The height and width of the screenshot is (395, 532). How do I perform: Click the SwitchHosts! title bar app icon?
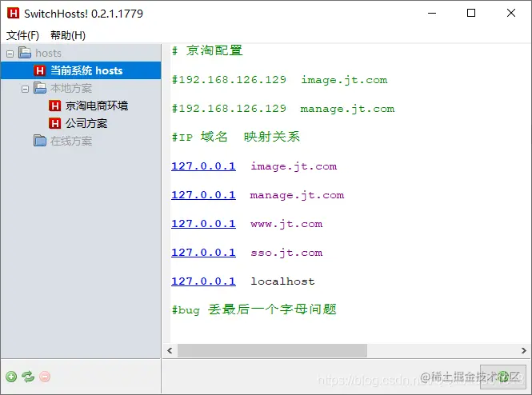[14, 14]
